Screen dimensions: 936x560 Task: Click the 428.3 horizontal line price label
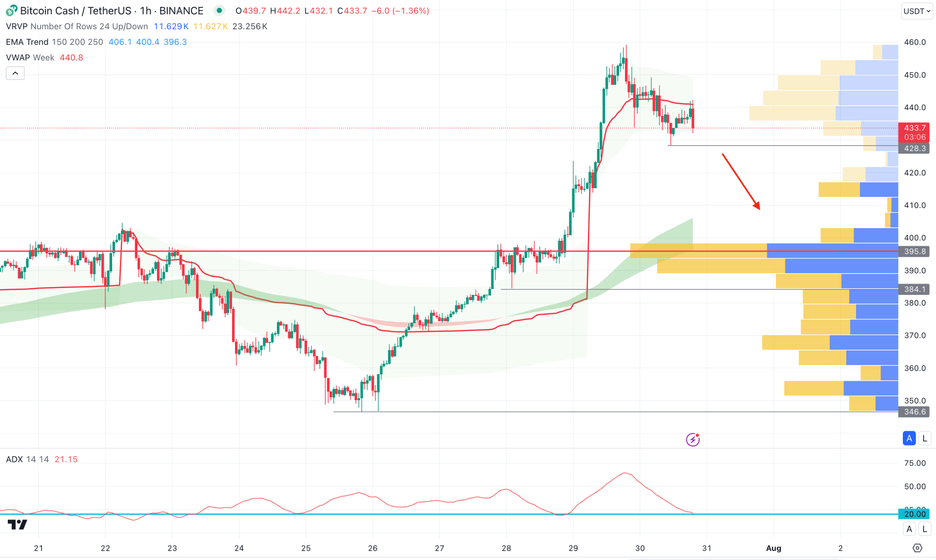tap(914, 148)
